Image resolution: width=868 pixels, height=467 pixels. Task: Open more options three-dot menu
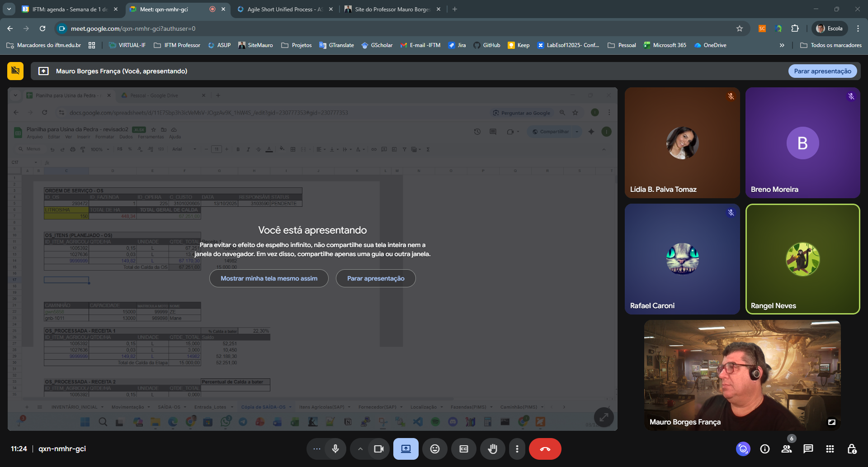pyautogui.click(x=517, y=449)
